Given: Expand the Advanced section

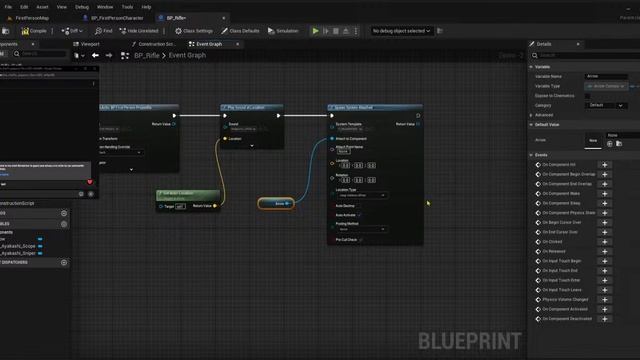Looking at the screenshot, I should tap(531, 115).
